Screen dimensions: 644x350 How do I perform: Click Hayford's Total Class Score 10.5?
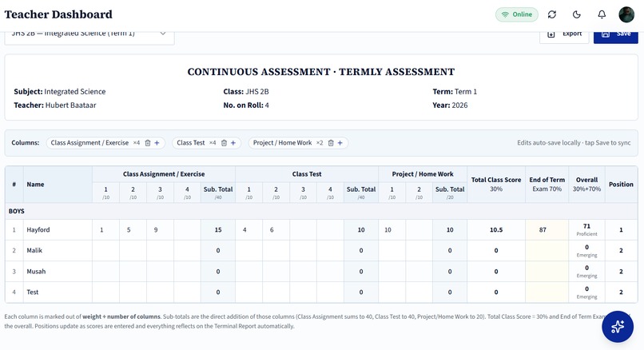pos(496,229)
